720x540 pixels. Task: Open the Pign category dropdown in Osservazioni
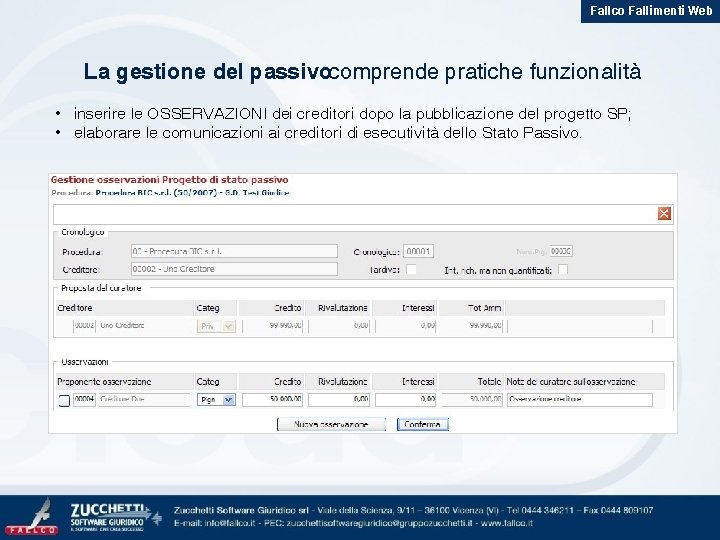pyautogui.click(x=216, y=399)
